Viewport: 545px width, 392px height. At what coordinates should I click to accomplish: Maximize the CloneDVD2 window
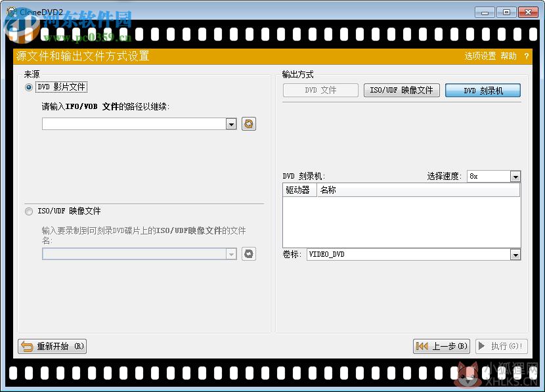pyautogui.click(x=506, y=12)
